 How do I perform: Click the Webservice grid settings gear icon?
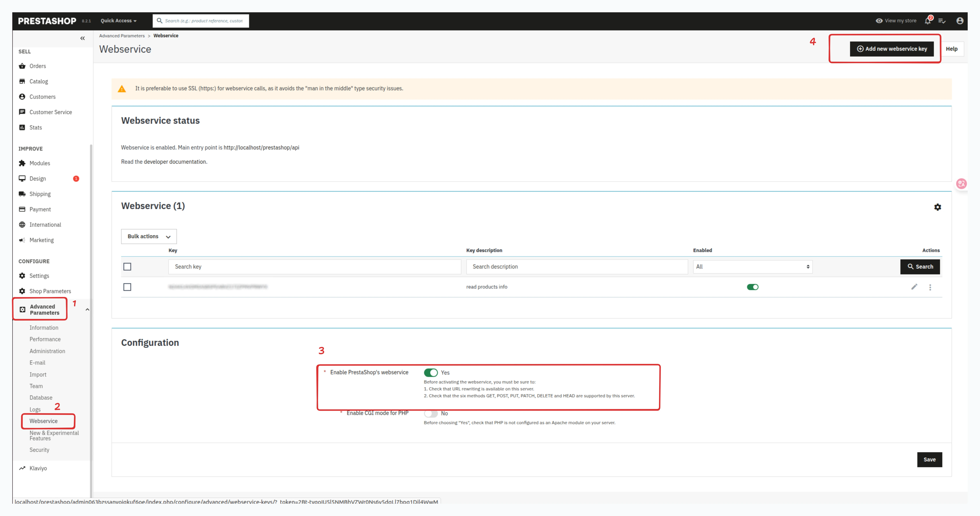pos(937,207)
